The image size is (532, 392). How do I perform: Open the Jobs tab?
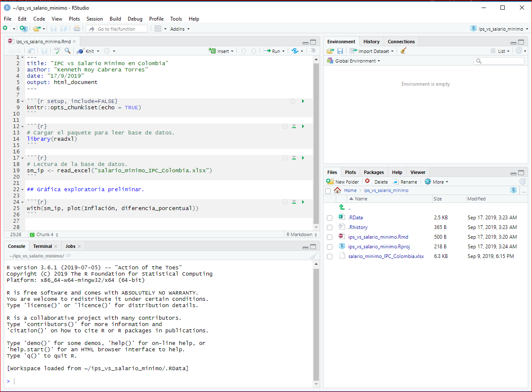pos(70,246)
